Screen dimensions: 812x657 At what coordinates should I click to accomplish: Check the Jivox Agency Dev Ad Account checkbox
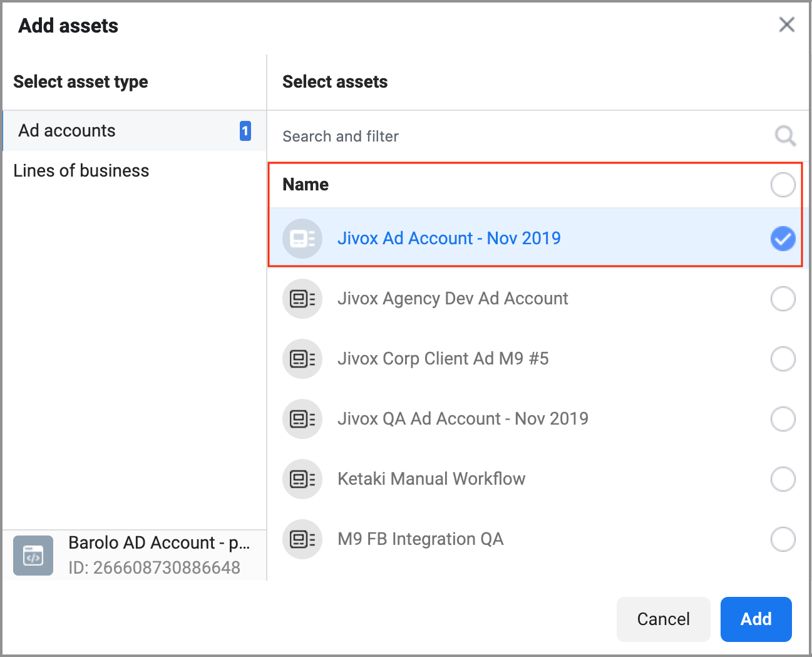pos(783,299)
